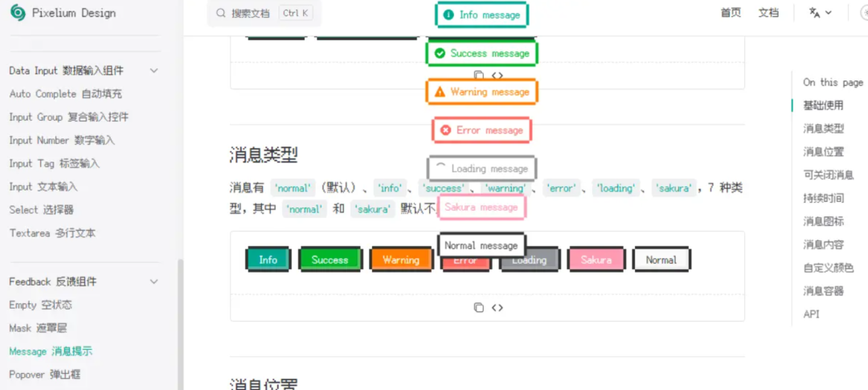
Task: Jump to 消息内容 in page outline
Action: click(x=823, y=245)
